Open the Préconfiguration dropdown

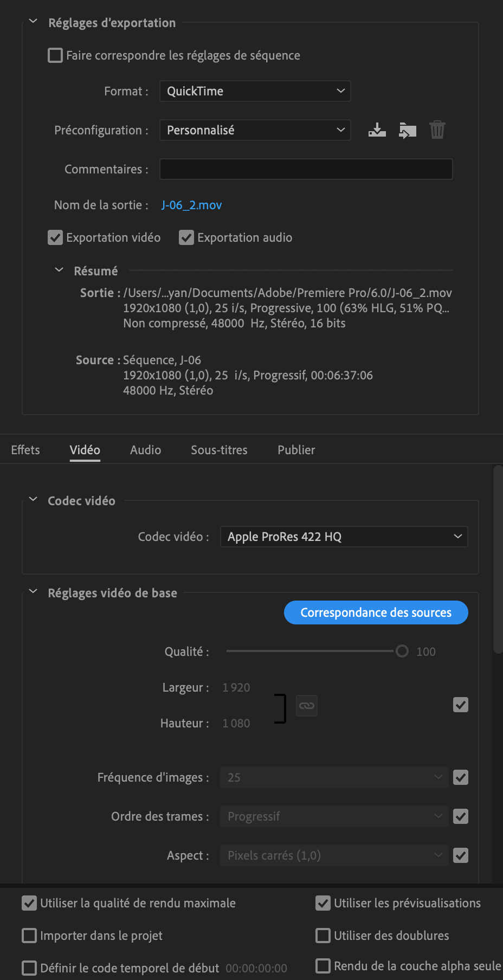click(x=255, y=130)
